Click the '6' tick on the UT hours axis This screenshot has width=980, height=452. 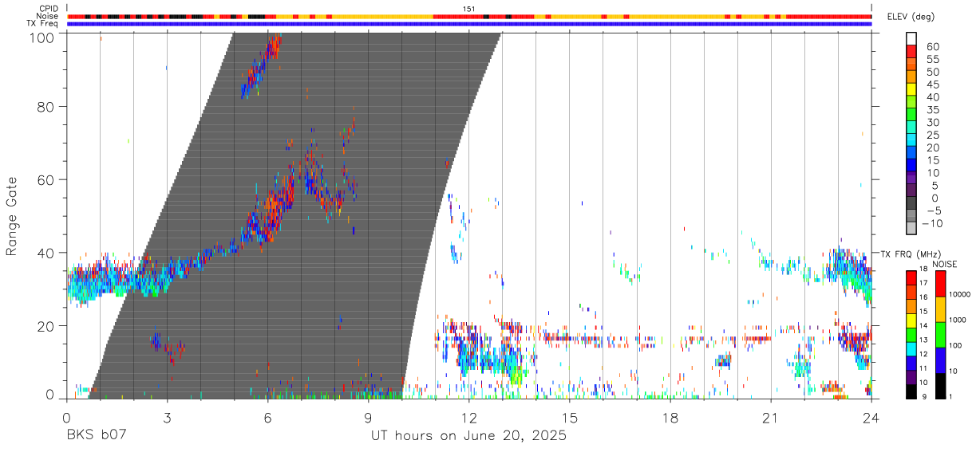coord(267,417)
